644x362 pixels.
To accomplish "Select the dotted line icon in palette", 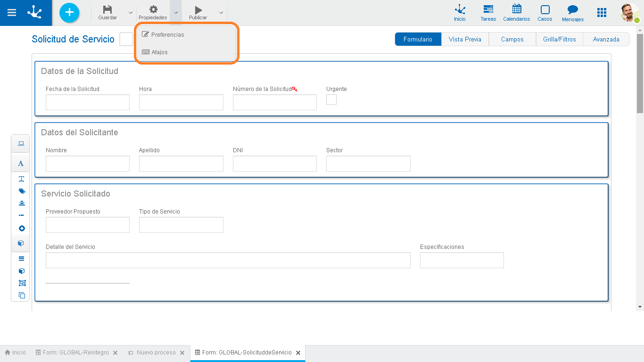I will coord(21,216).
